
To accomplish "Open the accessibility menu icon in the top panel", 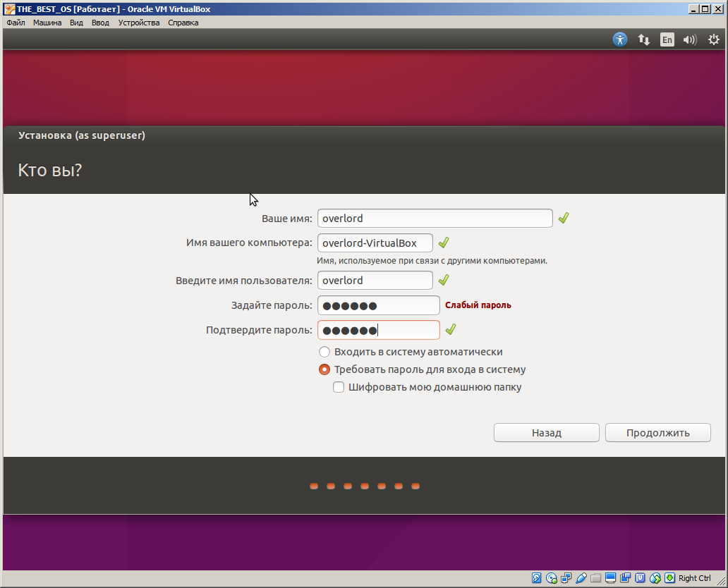I will [620, 39].
